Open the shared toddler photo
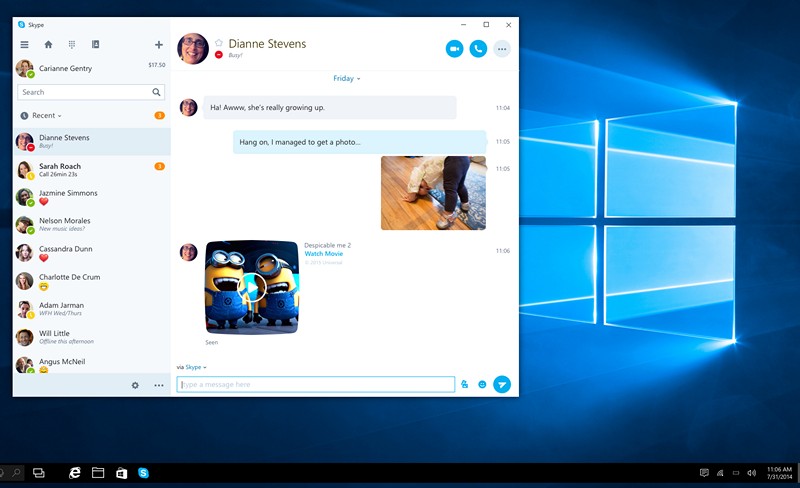The width and height of the screenshot is (800, 488). (x=433, y=193)
